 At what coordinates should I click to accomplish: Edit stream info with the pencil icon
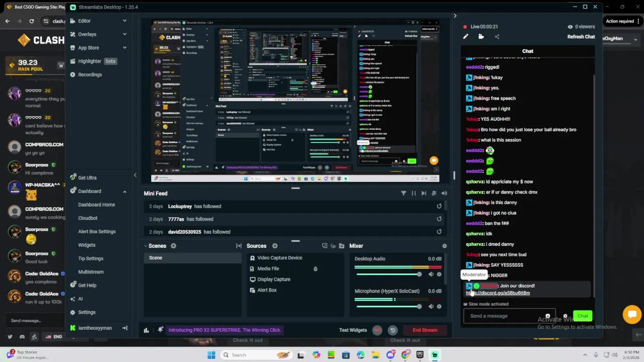465,37
